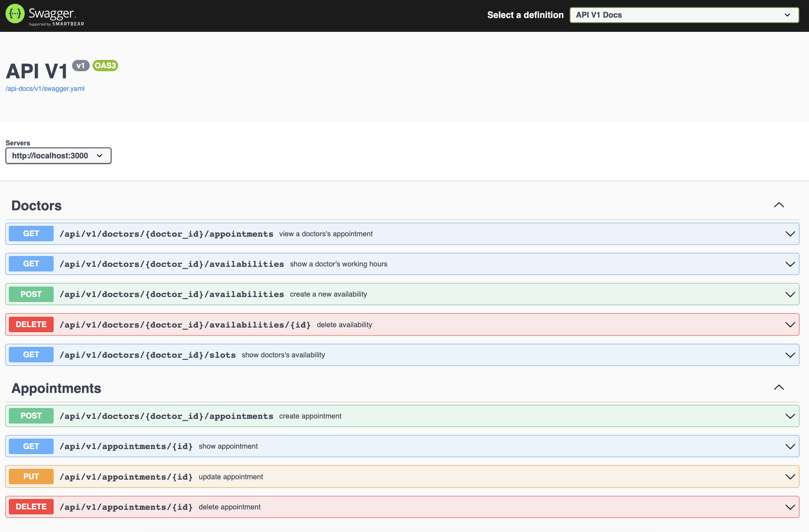
Task: Click the DELETE badge for delete availability endpoint
Action: pyautogui.click(x=31, y=324)
